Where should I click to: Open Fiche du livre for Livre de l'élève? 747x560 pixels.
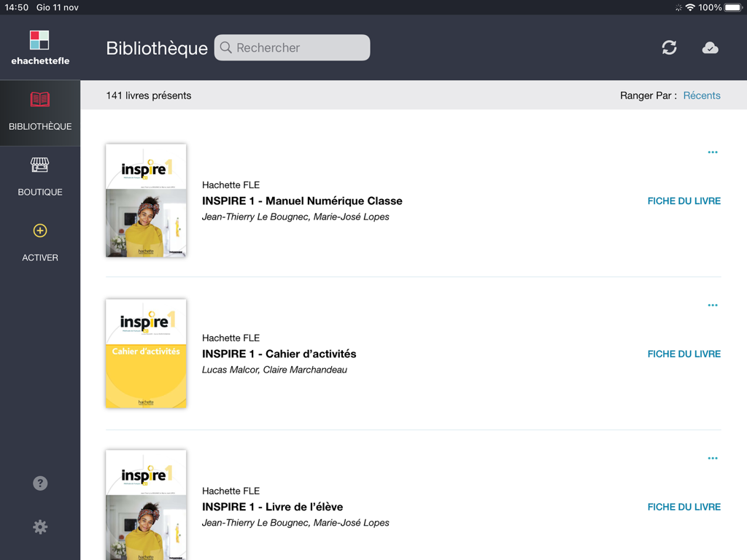point(684,507)
